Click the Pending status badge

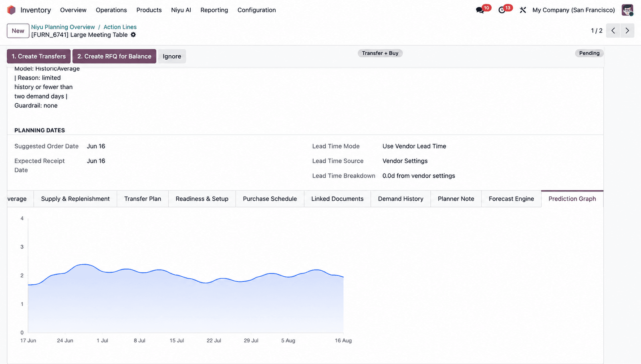589,53
